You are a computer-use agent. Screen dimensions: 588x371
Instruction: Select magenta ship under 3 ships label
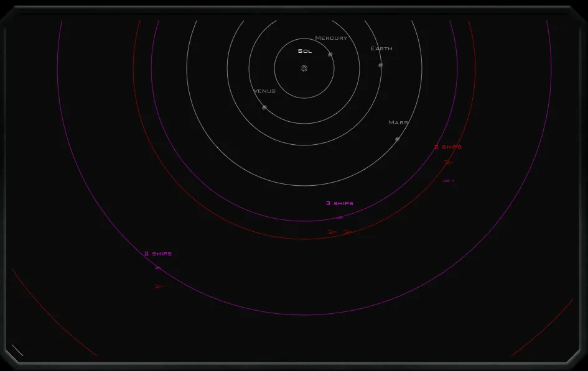tap(340, 218)
